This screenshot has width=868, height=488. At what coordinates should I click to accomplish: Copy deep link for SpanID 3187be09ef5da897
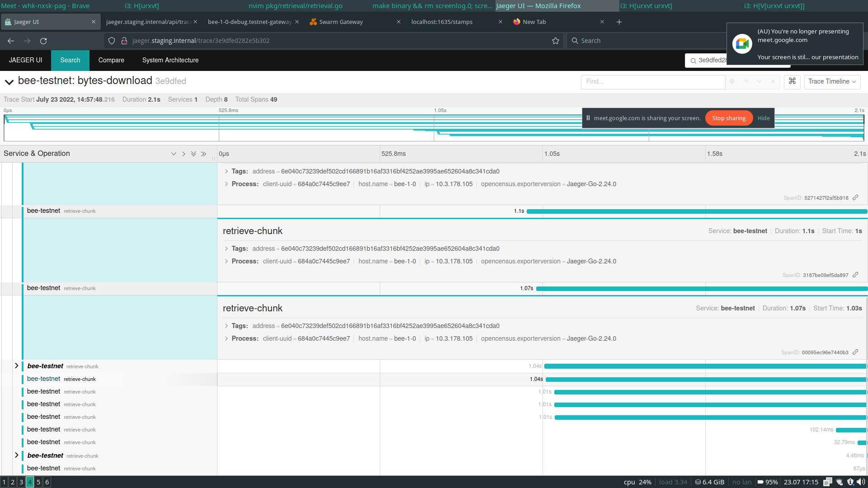(855, 275)
